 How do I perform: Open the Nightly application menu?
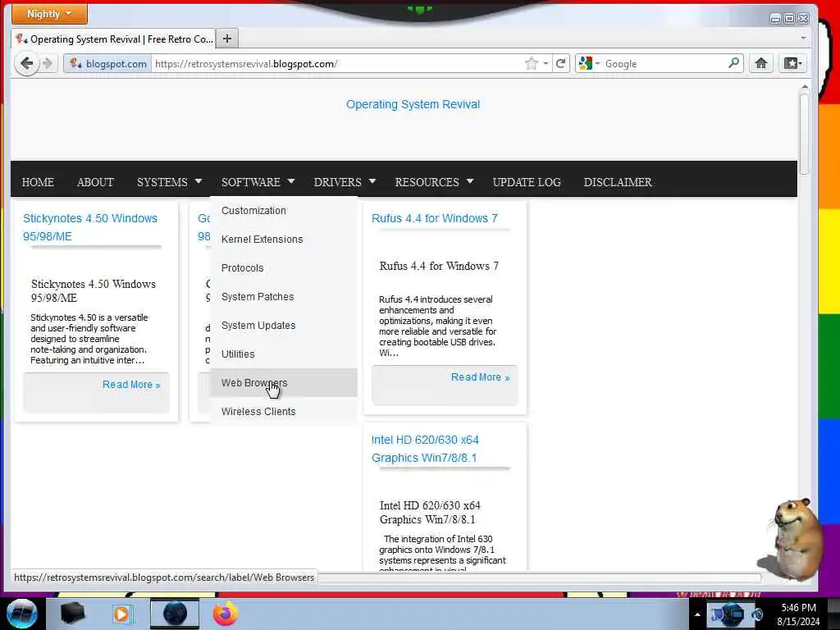[49, 14]
